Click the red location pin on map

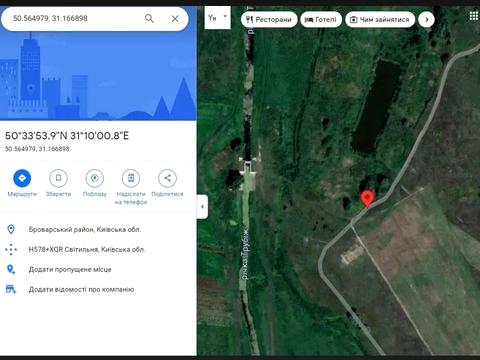(x=367, y=199)
